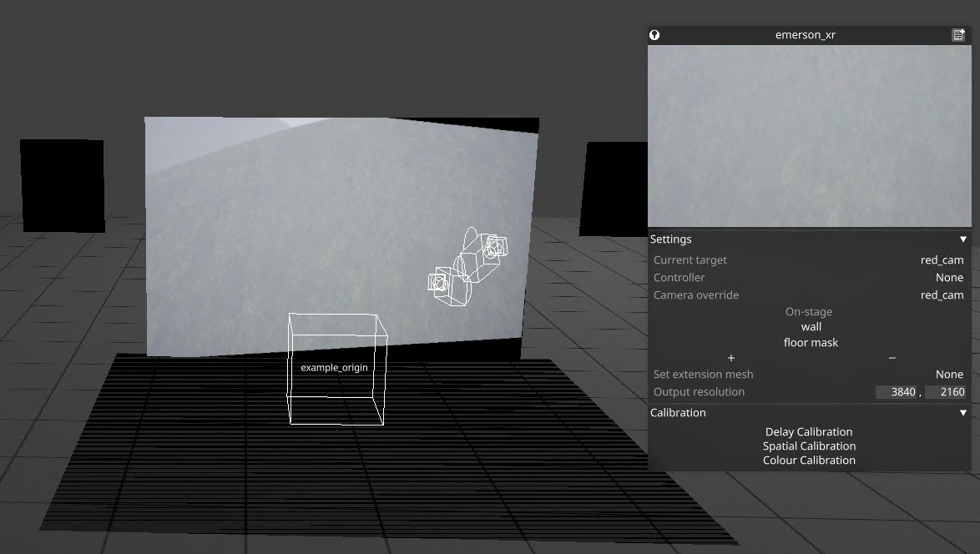Change Camera override value red_cam

[942, 295]
